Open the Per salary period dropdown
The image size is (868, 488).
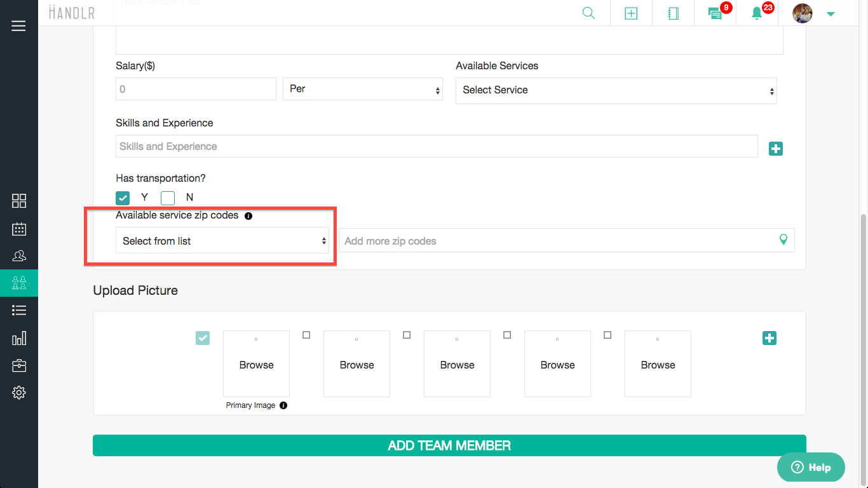pos(362,90)
